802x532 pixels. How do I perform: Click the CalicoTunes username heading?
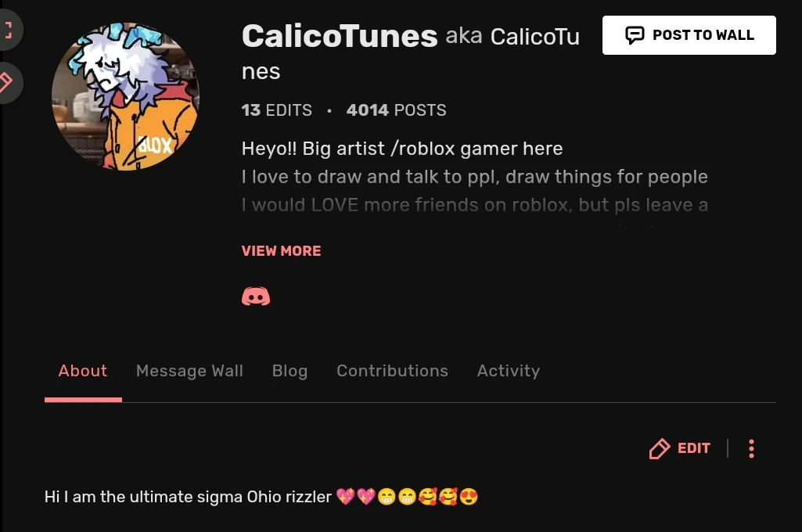(340, 36)
